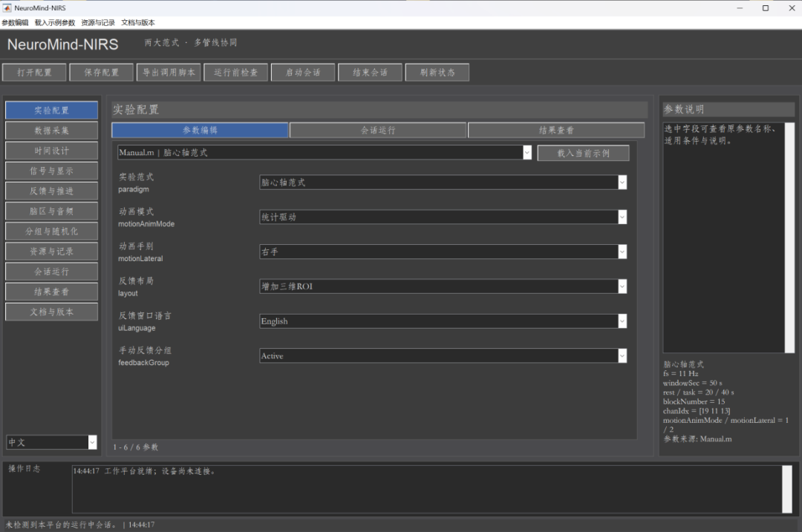The width and height of the screenshot is (802, 532).
Task: Start a session with 启动会话
Action: [303, 73]
